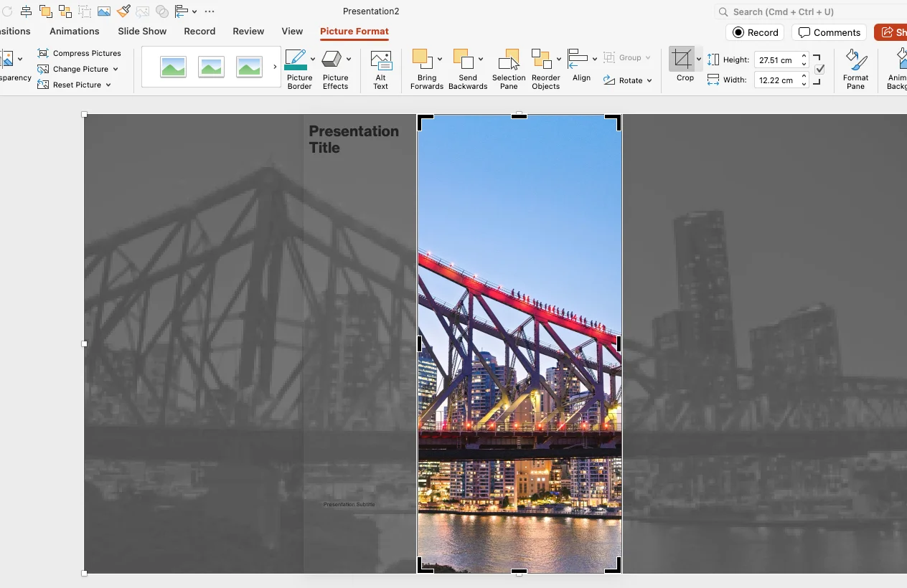Open the Reset Picture dropdown
This screenshot has height=588, width=907.
pyautogui.click(x=75, y=85)
